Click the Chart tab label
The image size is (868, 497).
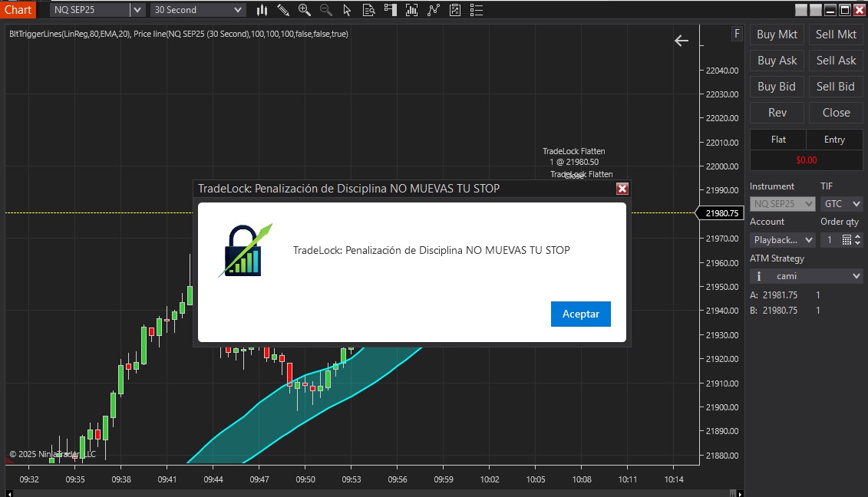(x=18, y=10)
